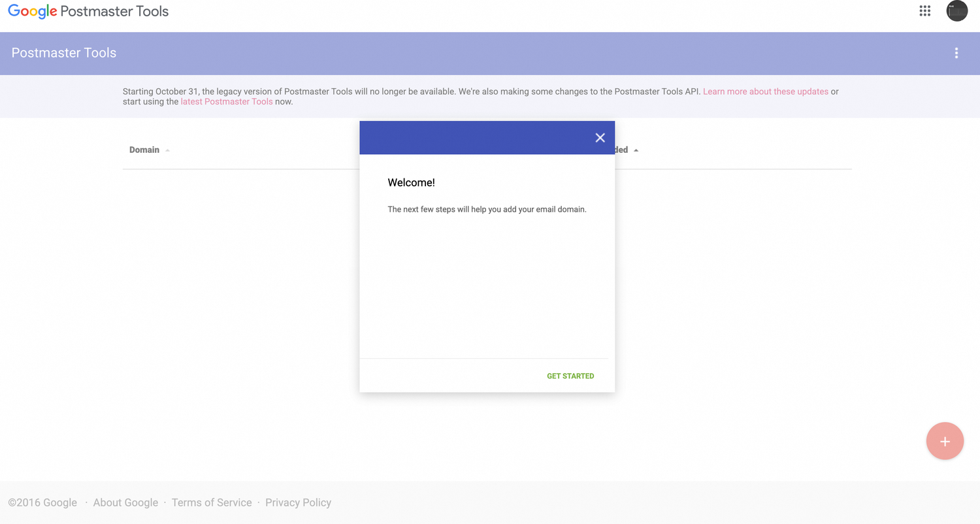Sort by the Domain column header
This screenshot has height=524, width=980.
[x=144, y=150]
